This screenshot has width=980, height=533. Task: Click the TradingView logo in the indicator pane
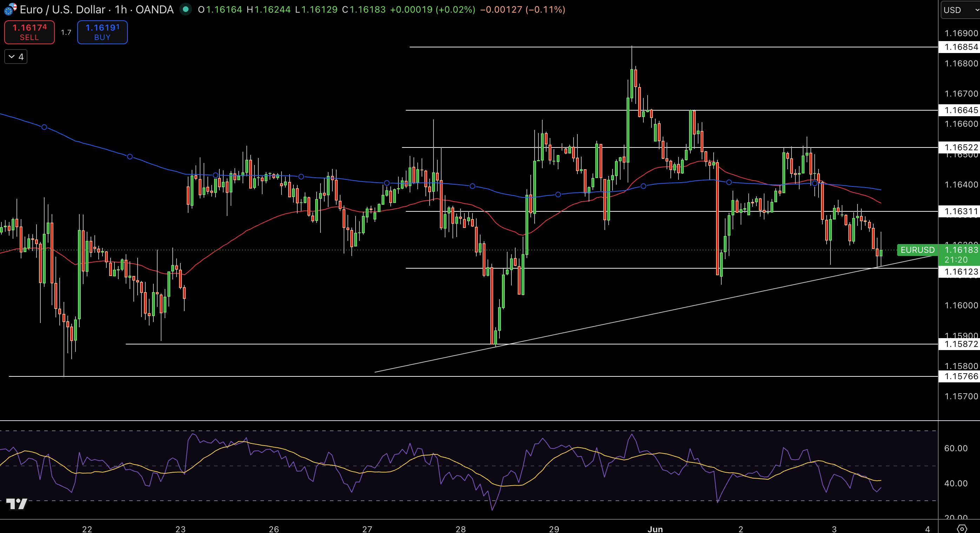coord(17,504)
